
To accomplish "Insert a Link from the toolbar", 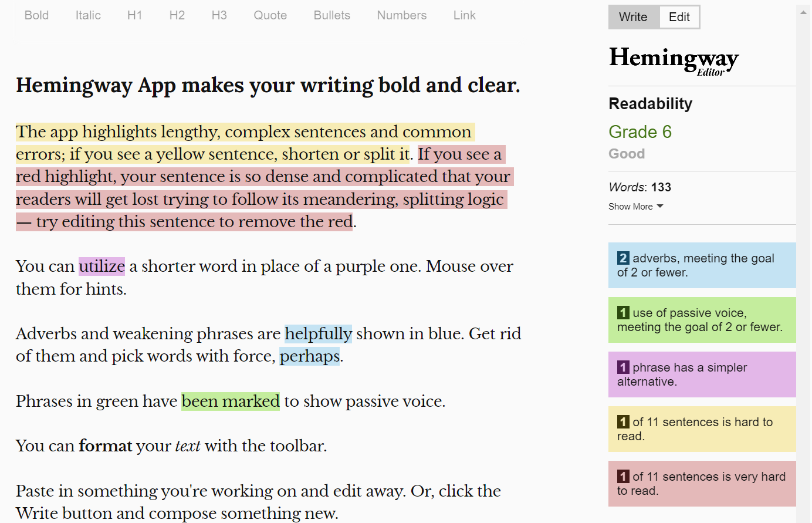I will pos(465,15).
